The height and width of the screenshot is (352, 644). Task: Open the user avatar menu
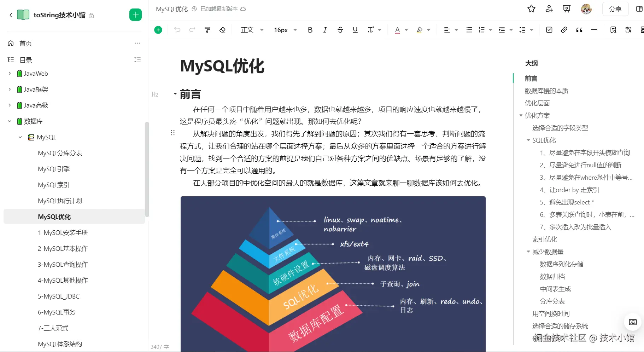pos(586,9)
